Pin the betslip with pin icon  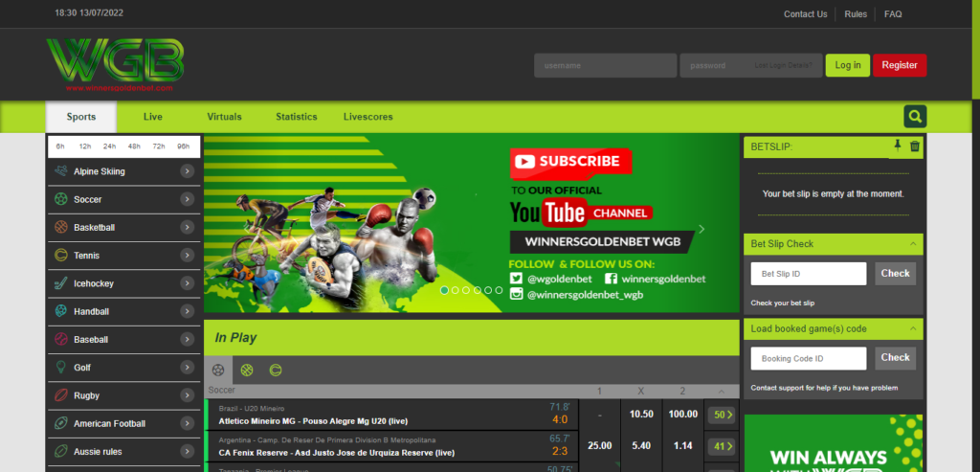tap(898, 146)
